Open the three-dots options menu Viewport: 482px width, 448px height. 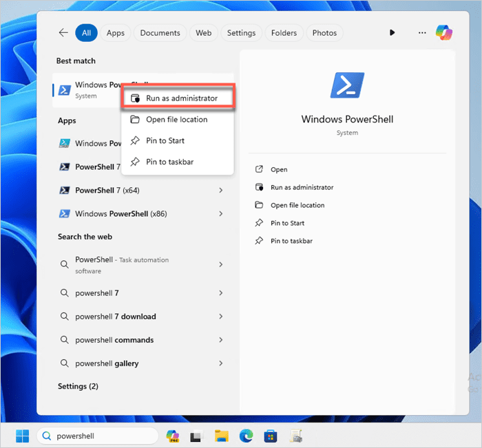coord(422,32)
